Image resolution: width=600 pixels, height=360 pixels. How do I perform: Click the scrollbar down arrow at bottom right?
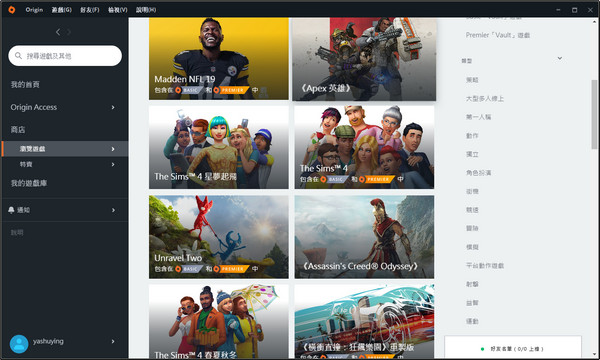click(x=594, y=355)
